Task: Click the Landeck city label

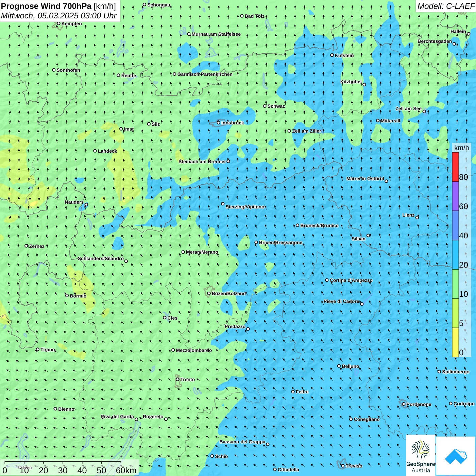Action: pos(107,151)
